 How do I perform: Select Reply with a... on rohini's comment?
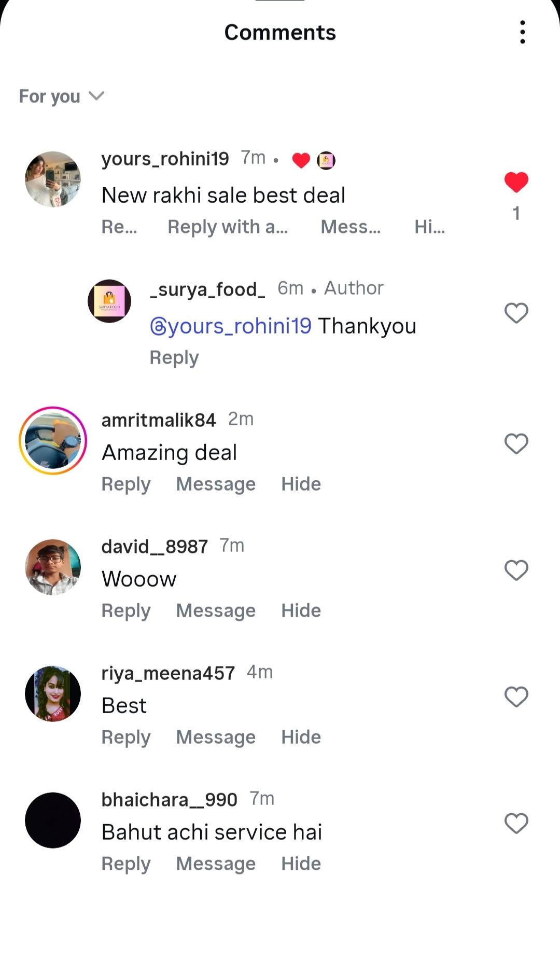[x=228, y=227]
